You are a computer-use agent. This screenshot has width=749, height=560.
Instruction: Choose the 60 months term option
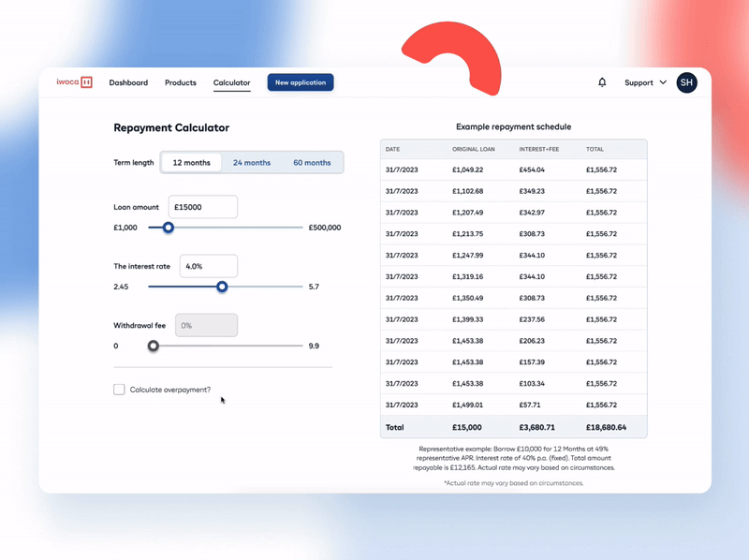[312, 162]
